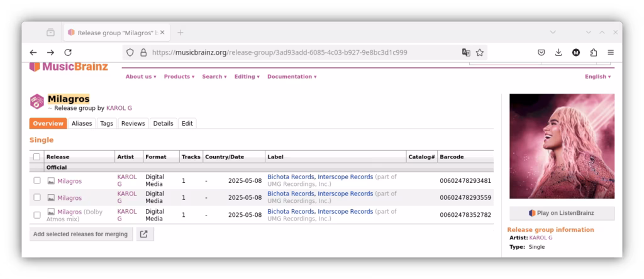Click the browser back arrow
The image size is (644, 279).
pyautogui.click(x=33, y=53)
